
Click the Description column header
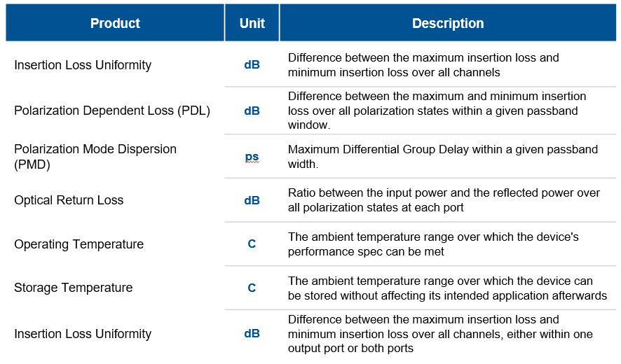click(448, 23)
